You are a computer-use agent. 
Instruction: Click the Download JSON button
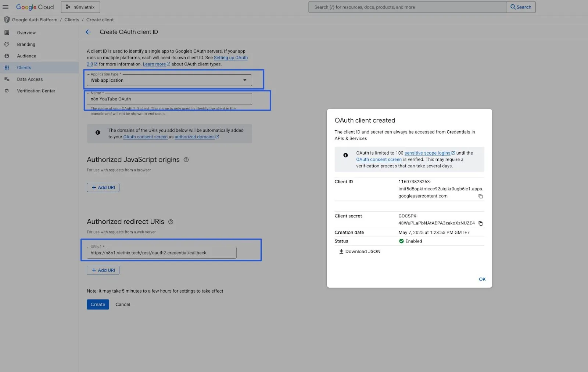pyautogui.click(x=359, y=252)
